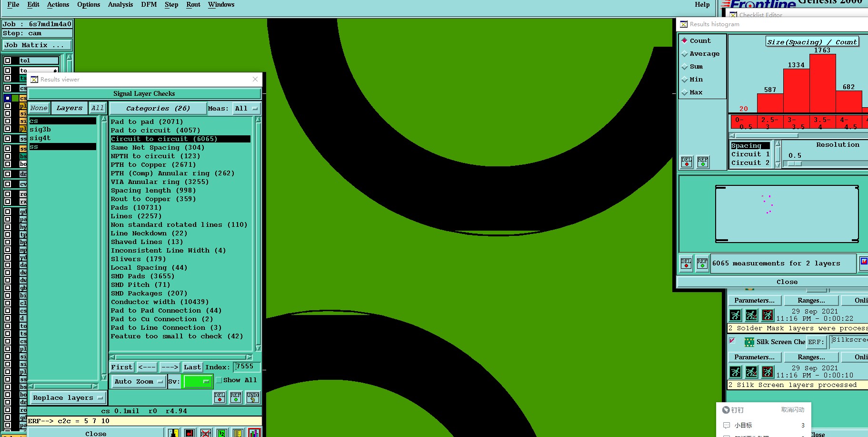Click the Index input field

point(247,366)
